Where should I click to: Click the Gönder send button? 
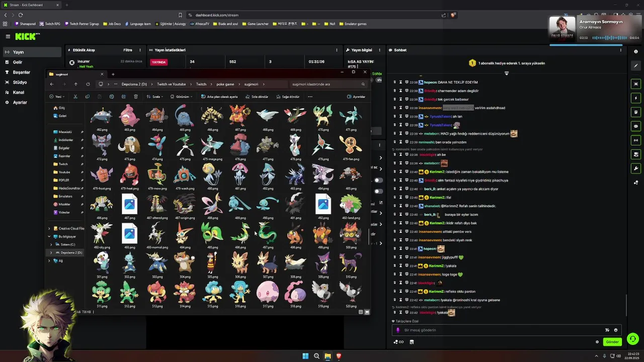point(612,342)
